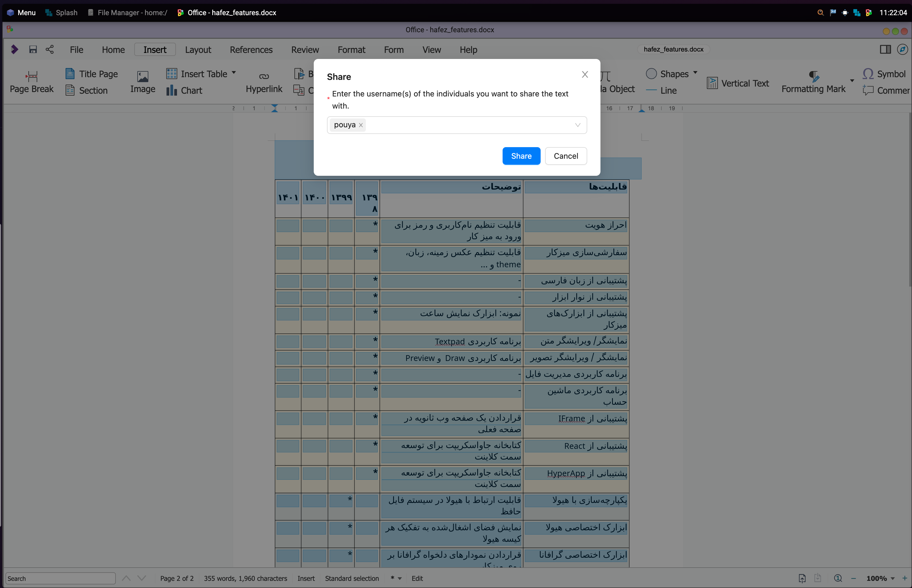Click the Vertical Text tool
The image size is (912, 588).
coord(738,83)
